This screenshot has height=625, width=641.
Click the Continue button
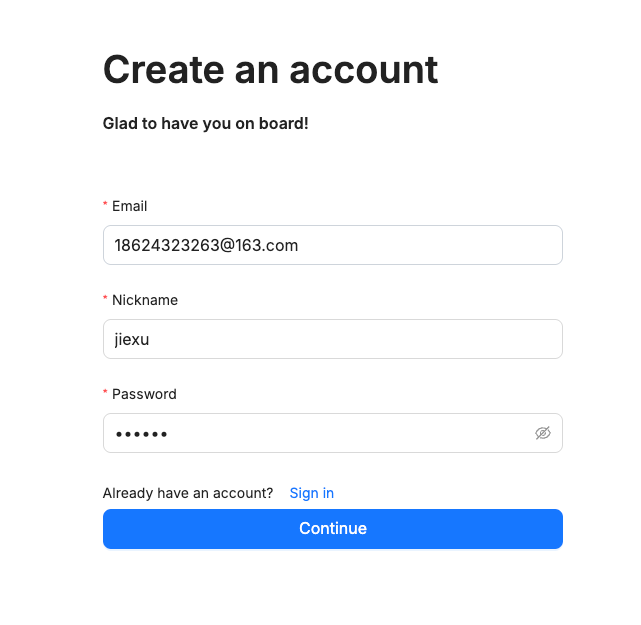(x=332, y=529)
